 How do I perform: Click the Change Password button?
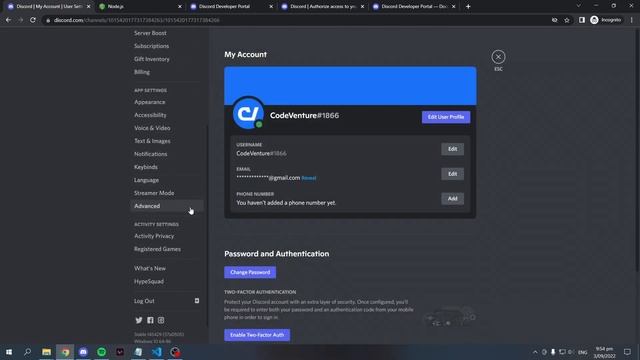click(x=250, y=272)
